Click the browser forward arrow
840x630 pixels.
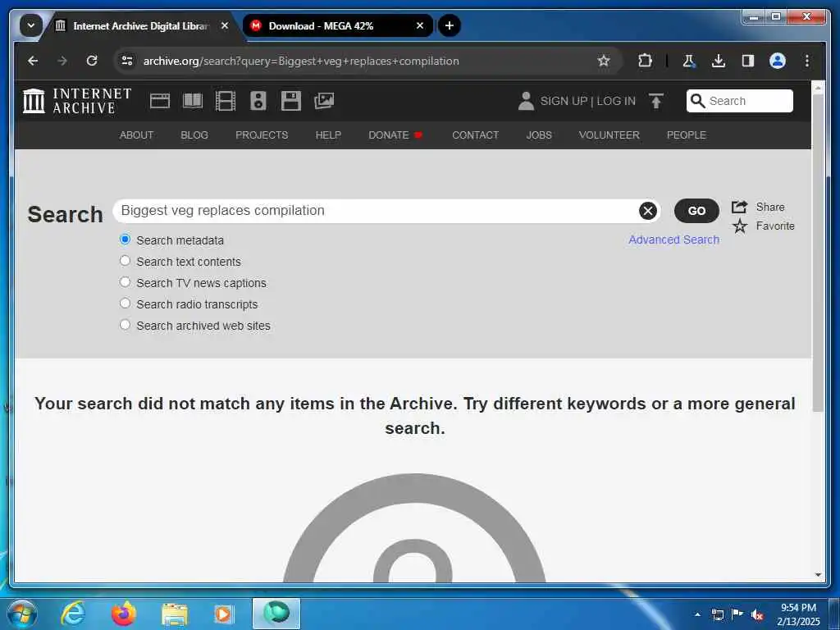tap(62, 61)
